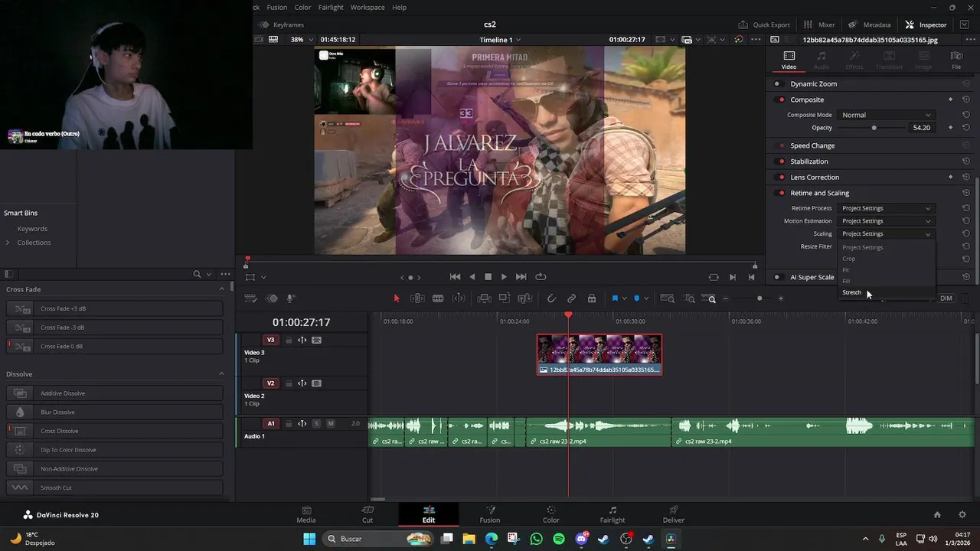
Task: Click the Detail Zoom icon
Action: point(690,298)
